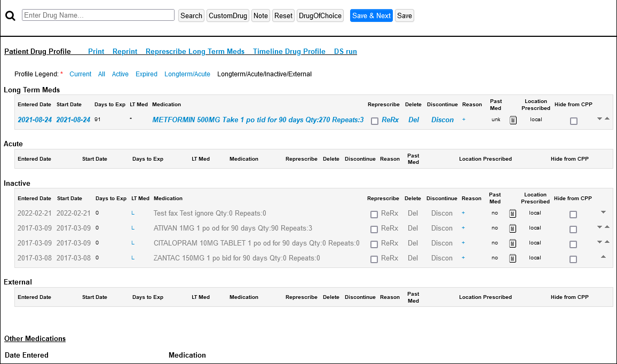Click the plus Reason icon for Metformin
Image resolution: width=617 pixels, height=364 pixels.
(464, 120)
